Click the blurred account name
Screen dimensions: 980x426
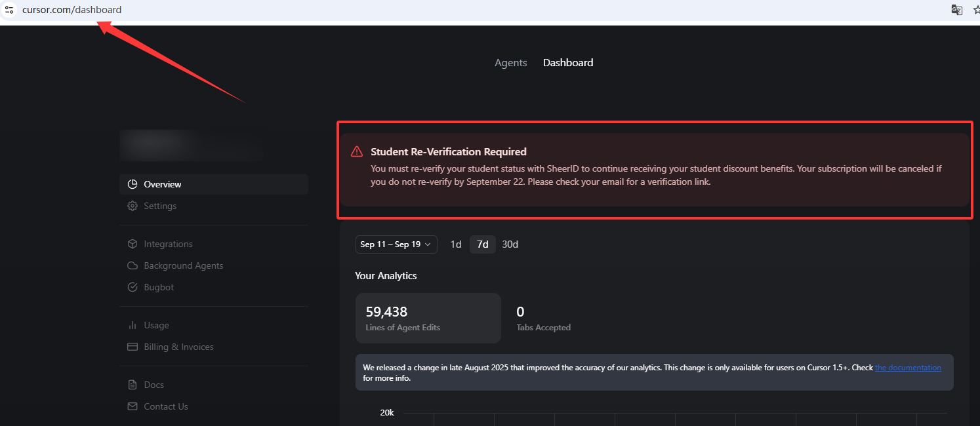click(x=190, y=145)
